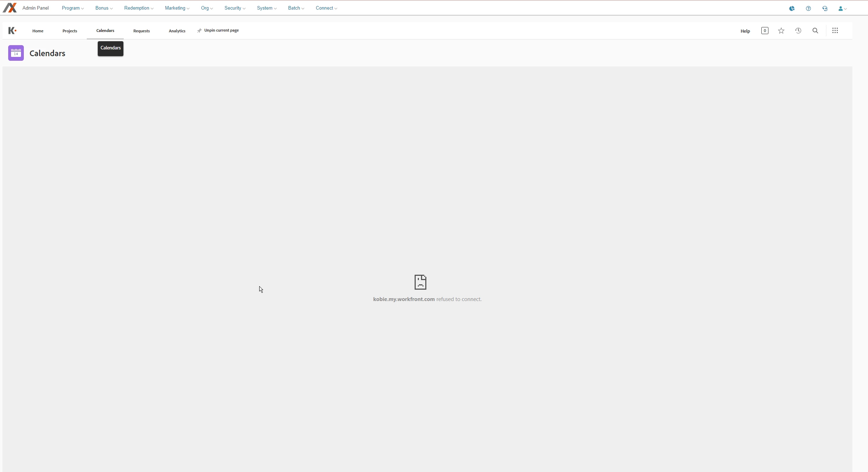Image resolution: width=868 pixels, height=472 pixels.
Task: Go to the Analytics tab
Action: (177, 31)
